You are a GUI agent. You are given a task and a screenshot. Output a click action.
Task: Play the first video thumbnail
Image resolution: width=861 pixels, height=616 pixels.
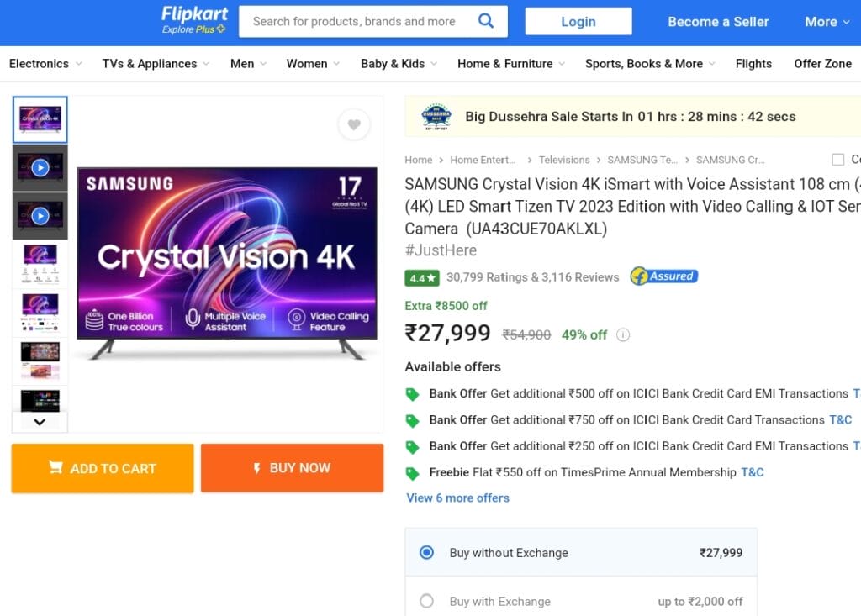40,167
